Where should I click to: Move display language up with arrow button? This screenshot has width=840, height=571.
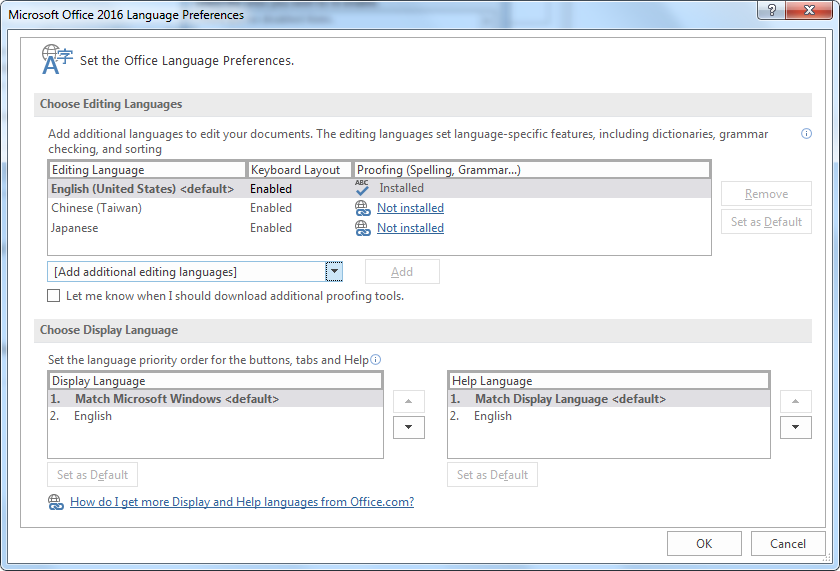409,401
